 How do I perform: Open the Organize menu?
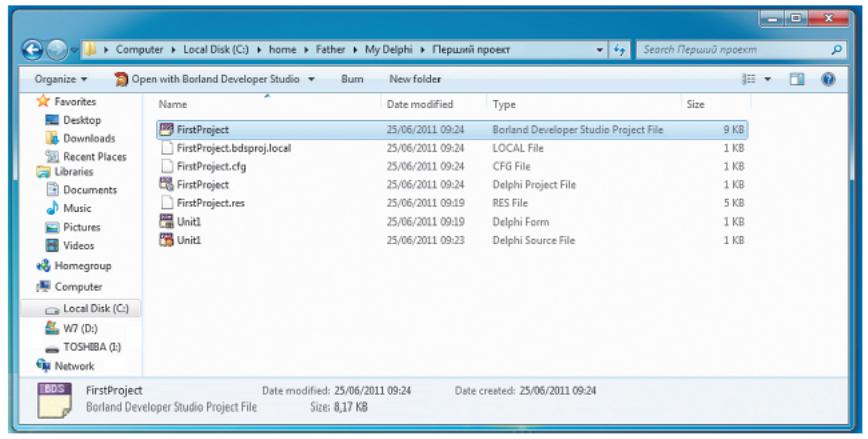coord(61,79)
